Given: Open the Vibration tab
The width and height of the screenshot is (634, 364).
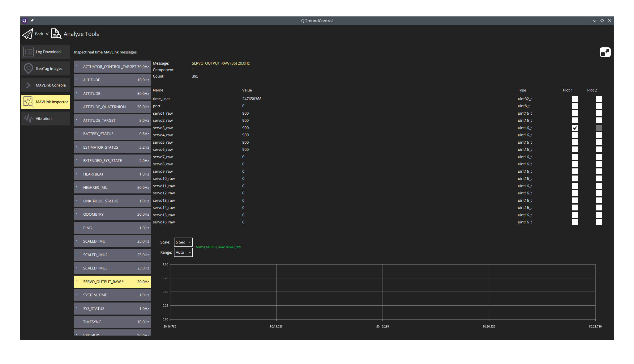Looking at the screenshot, I should (45, 119).
